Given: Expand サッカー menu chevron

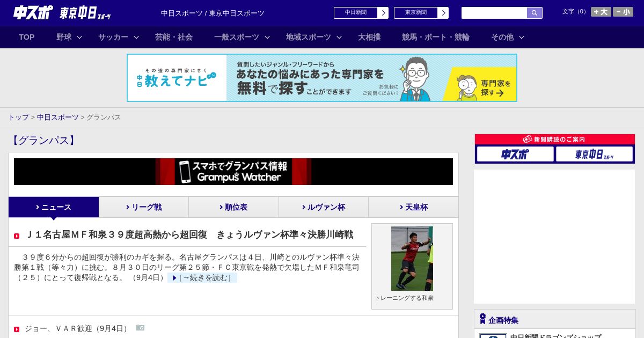Looking at the screenshot, I should point(136,38).
